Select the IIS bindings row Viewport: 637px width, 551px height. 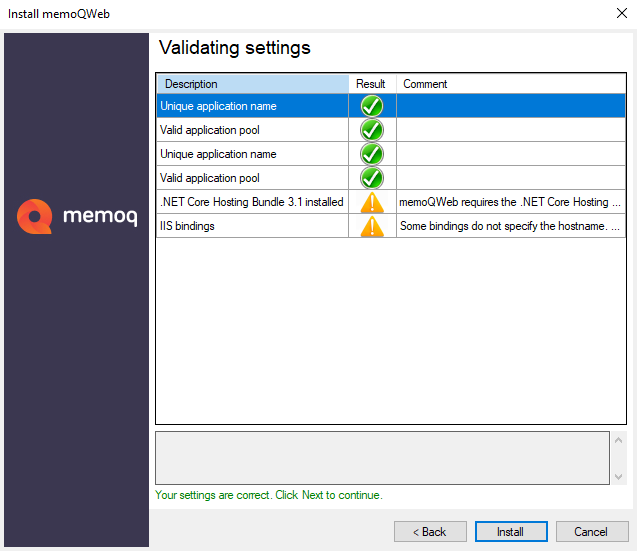(391, 226)
